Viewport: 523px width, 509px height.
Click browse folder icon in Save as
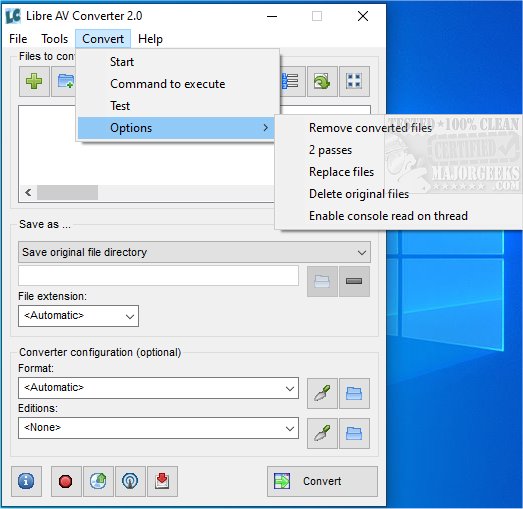click(x=322, y=281)
